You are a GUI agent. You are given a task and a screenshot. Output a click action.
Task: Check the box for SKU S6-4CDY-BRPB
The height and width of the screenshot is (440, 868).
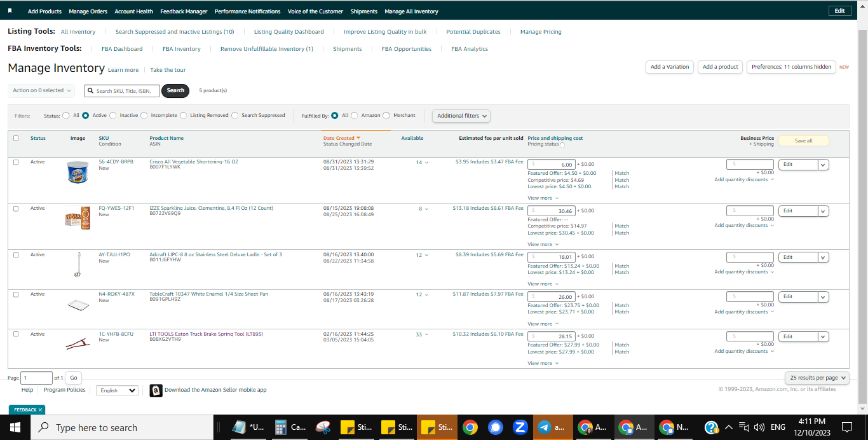pos(16,162)
